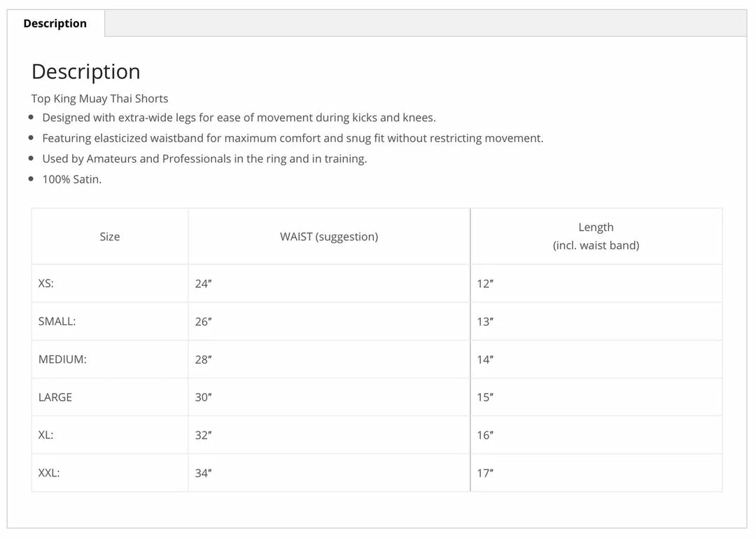Select the XXL size row label
This screenshot has height=538, width=756.
[49, 473]
